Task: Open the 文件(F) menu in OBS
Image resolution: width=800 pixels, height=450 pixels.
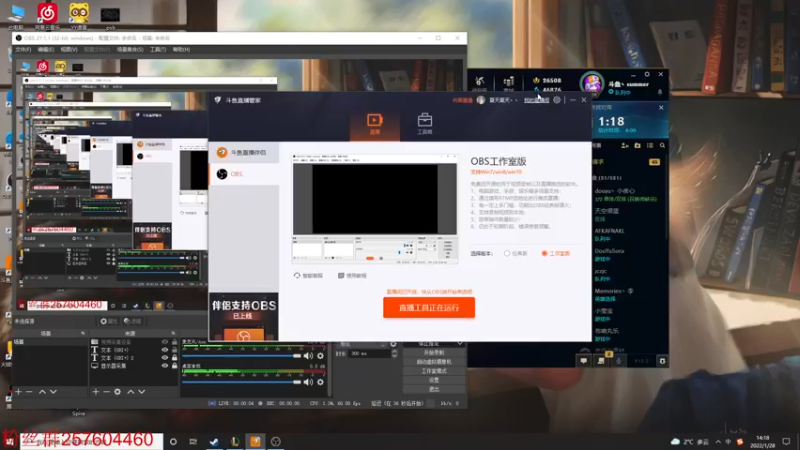Action: [x=23, y=49]
